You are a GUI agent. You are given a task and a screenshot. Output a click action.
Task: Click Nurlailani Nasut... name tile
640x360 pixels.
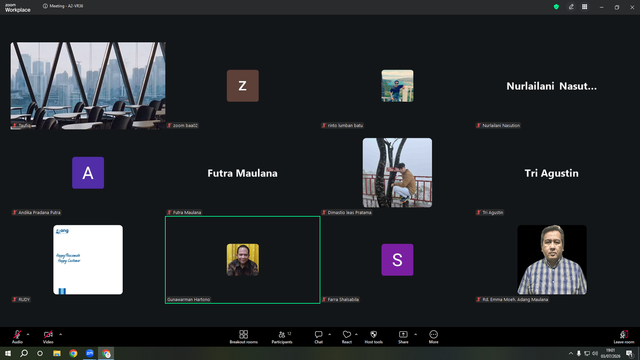coord(551,86)
